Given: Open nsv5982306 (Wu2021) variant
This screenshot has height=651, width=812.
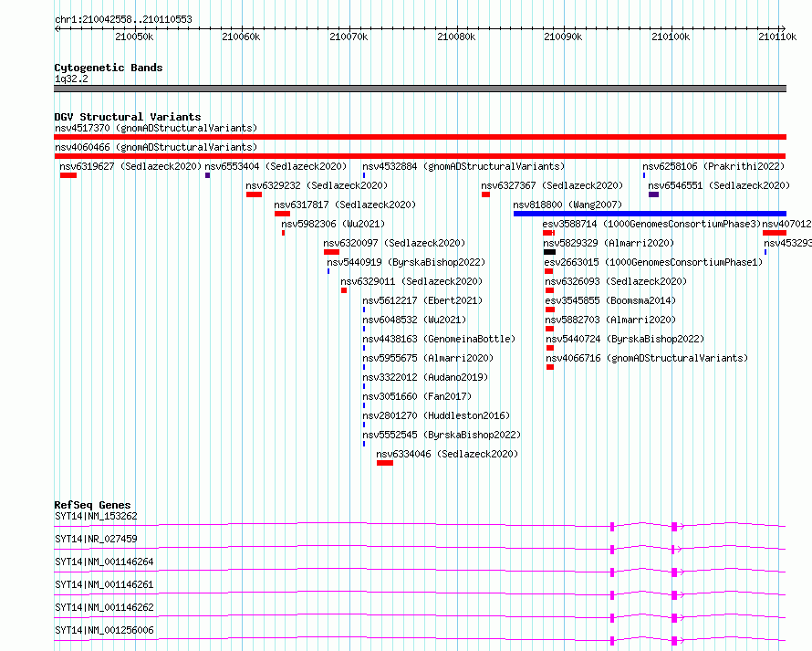Looking at the screenshot, I should coord(333,224).
